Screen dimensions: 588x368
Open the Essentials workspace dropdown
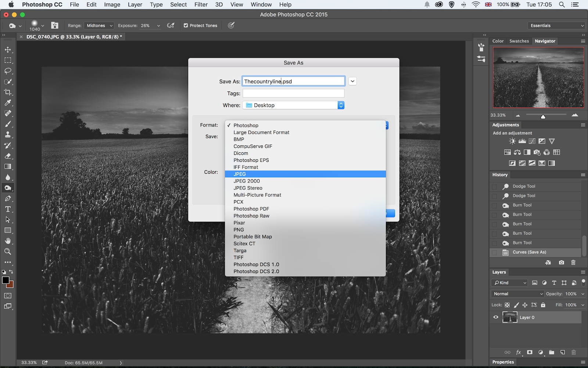(x=556, y=25)
